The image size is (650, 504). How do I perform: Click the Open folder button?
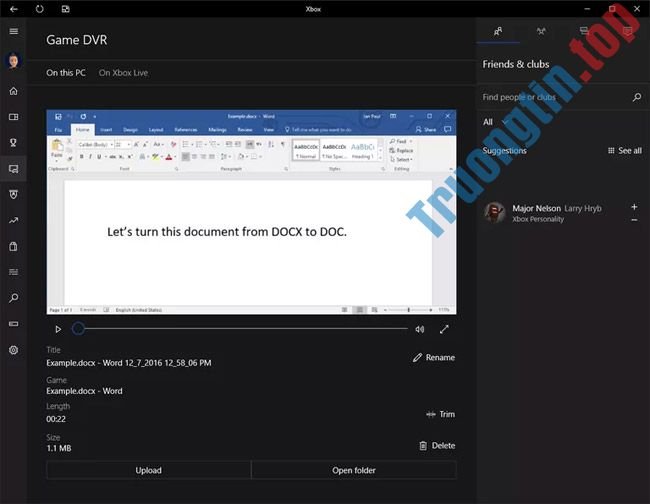(354, 470)
